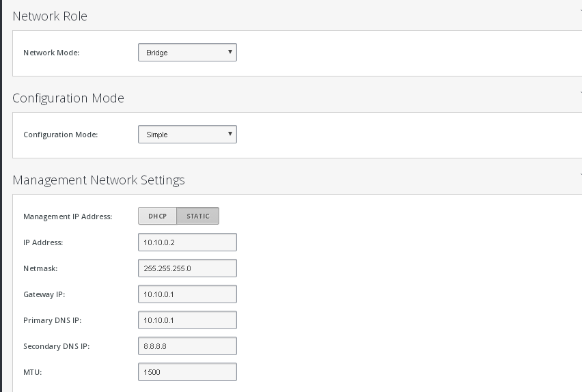Collapse the Management Network Settings heading
The width and height of the screenshot is (582, 392).
point(99,180)
